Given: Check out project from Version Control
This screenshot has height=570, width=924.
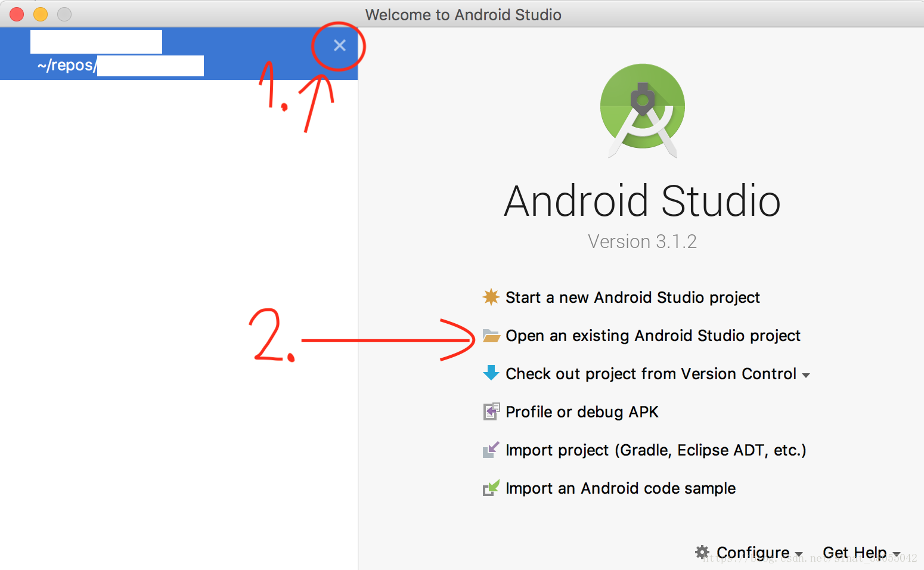Looking at the screenshot, I should coord(651,374).
